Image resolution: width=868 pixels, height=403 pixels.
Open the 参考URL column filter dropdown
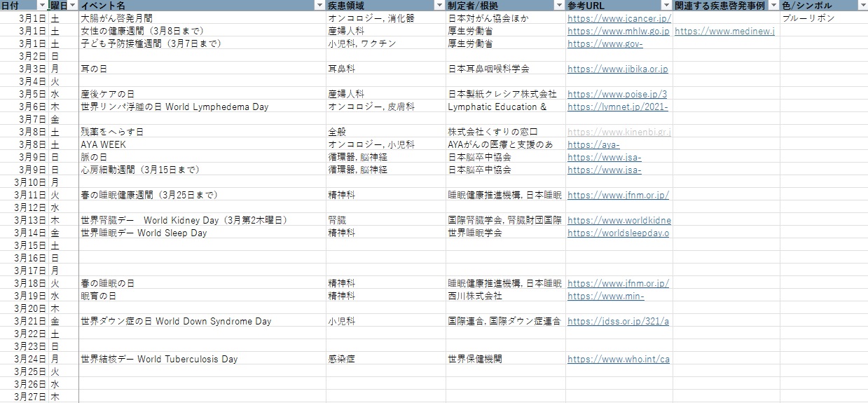point(666,6)
